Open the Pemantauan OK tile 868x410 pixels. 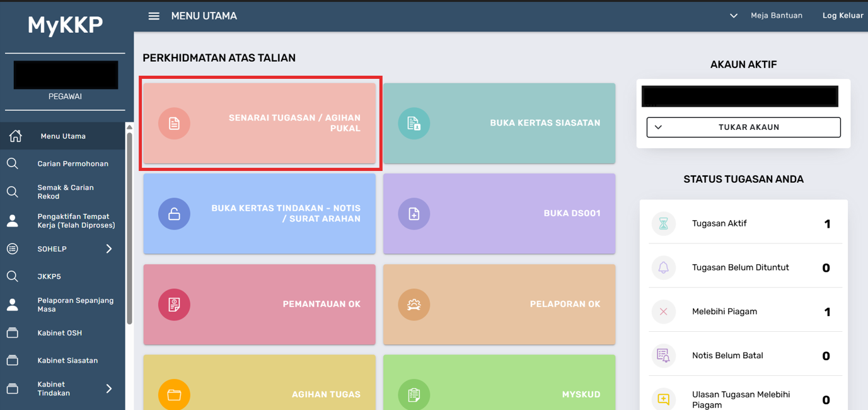pos(260,305)
